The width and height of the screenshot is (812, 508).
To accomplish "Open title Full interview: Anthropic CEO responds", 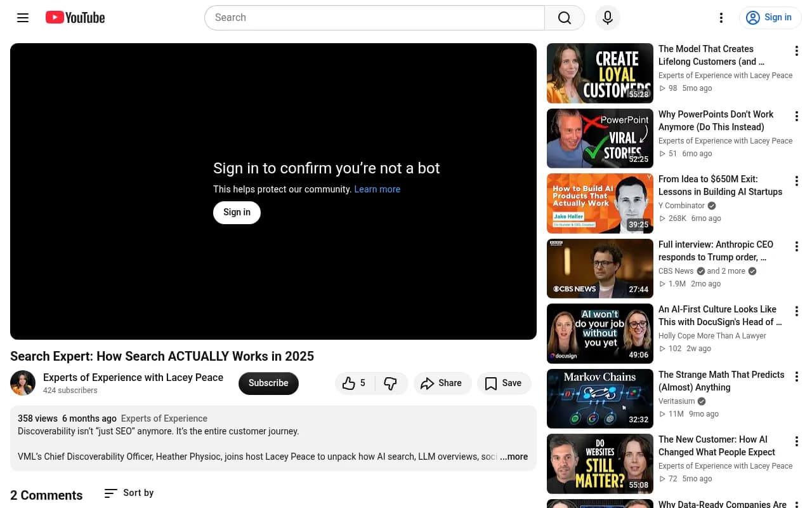I will (716, 251).
